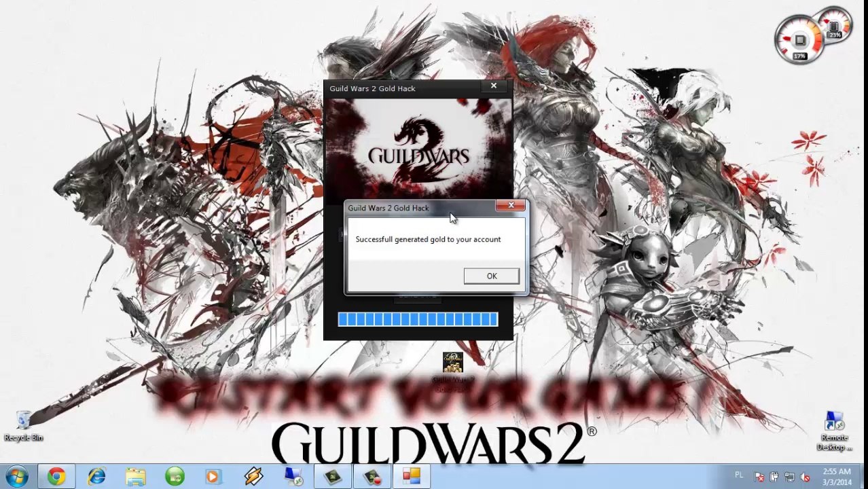Open Action Center flag icon in tray
Image resolution: width=868 pixels, height=489 pixels.
759,477
